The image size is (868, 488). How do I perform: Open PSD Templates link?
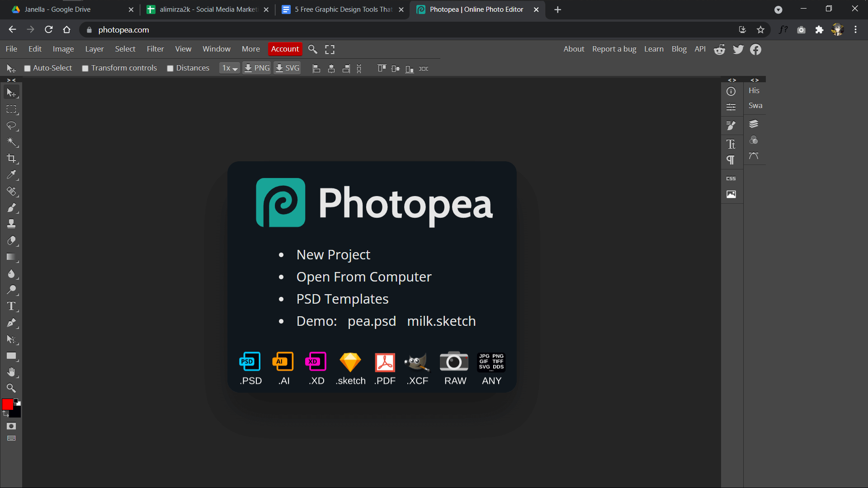342,299
